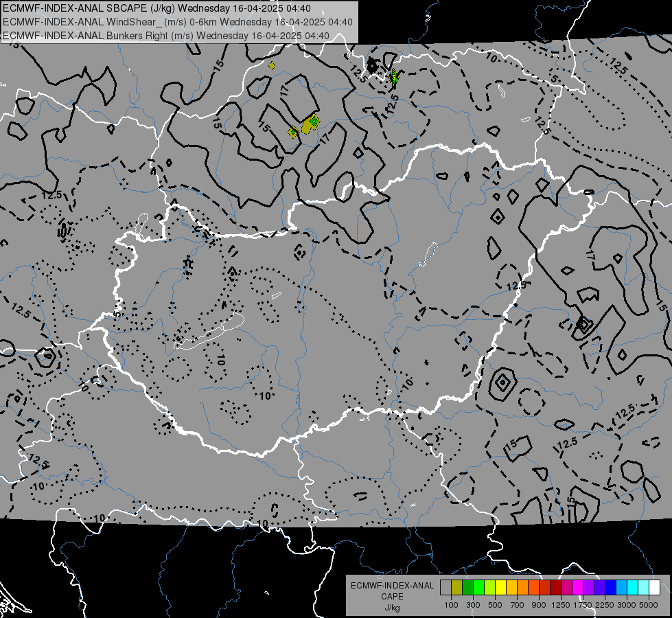The width and height of the screenshot is (672, 618).
Task: Click the J/kg unit label in the legend
Action: (392, 608)
